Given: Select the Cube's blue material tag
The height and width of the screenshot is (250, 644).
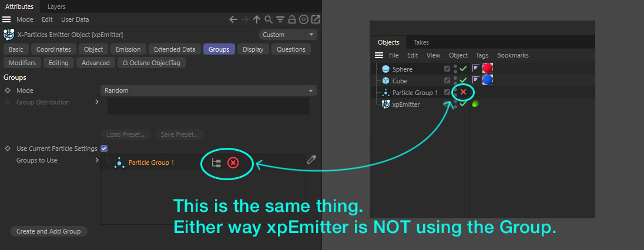Looking at the screenshot, I should tap(488, 80).
